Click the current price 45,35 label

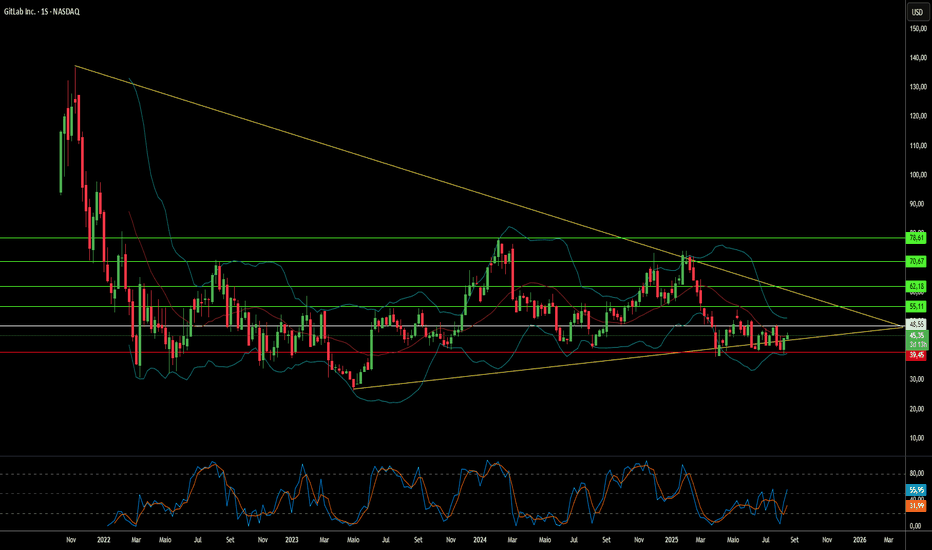pos(917,335)
